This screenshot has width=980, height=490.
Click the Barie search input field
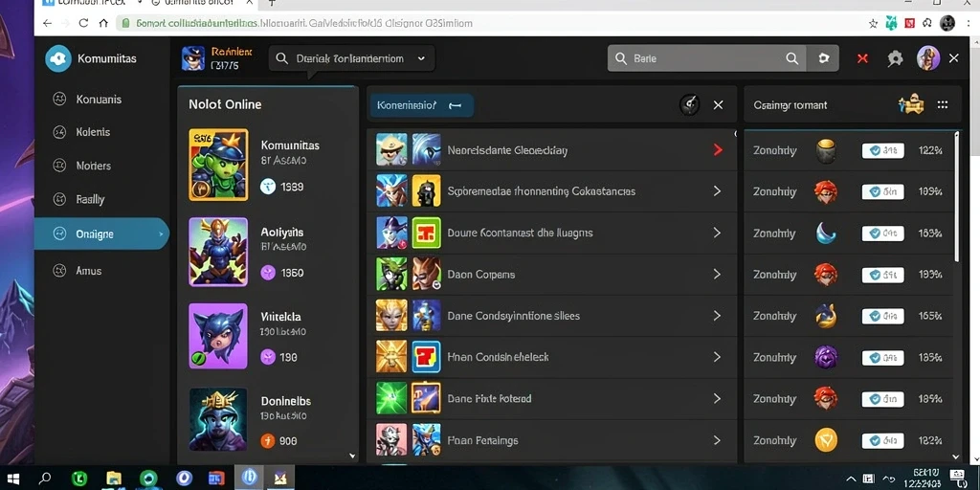click(x=707, y=58)
